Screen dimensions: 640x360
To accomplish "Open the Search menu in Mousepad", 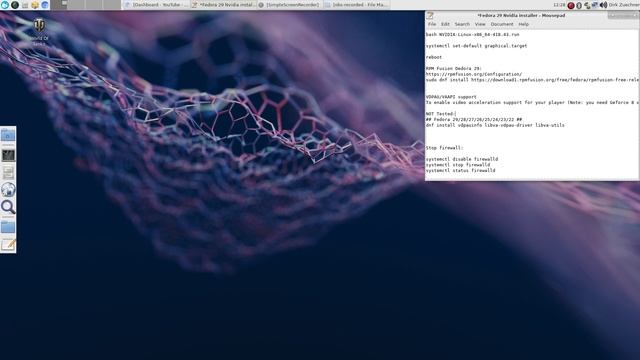I will 462,24.
